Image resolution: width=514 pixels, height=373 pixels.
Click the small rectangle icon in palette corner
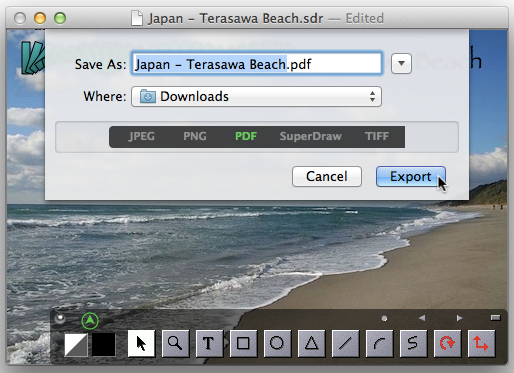point(495,318)
